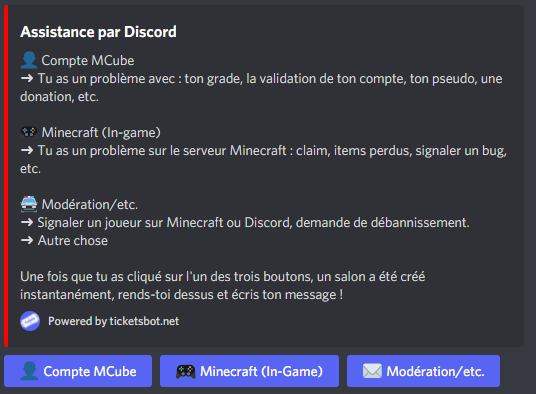
Task: Click the Modération/etc. section heading text
Action: point(90,204)
